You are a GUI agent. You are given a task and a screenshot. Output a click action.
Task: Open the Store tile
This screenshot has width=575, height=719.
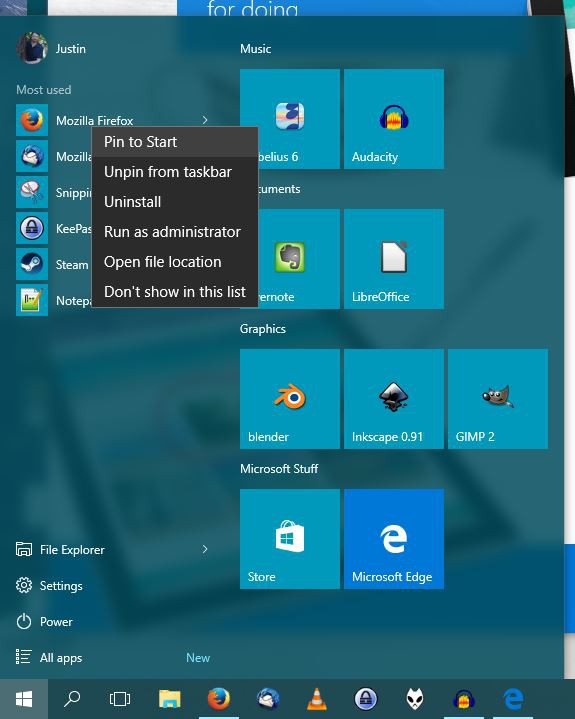point(290,539)
